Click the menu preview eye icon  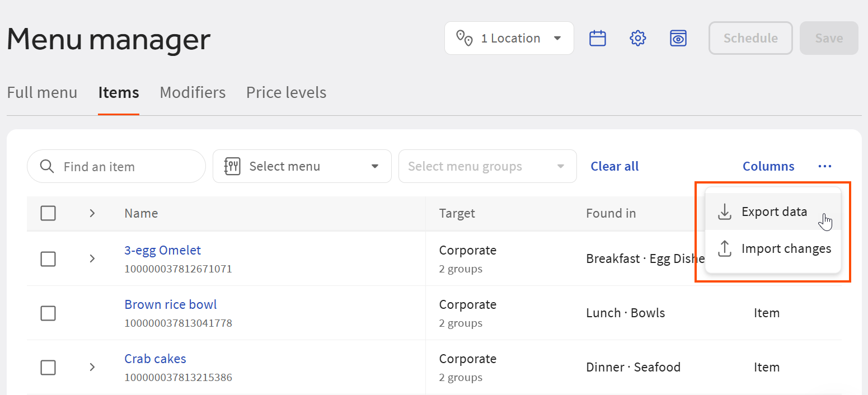(678, 37)
